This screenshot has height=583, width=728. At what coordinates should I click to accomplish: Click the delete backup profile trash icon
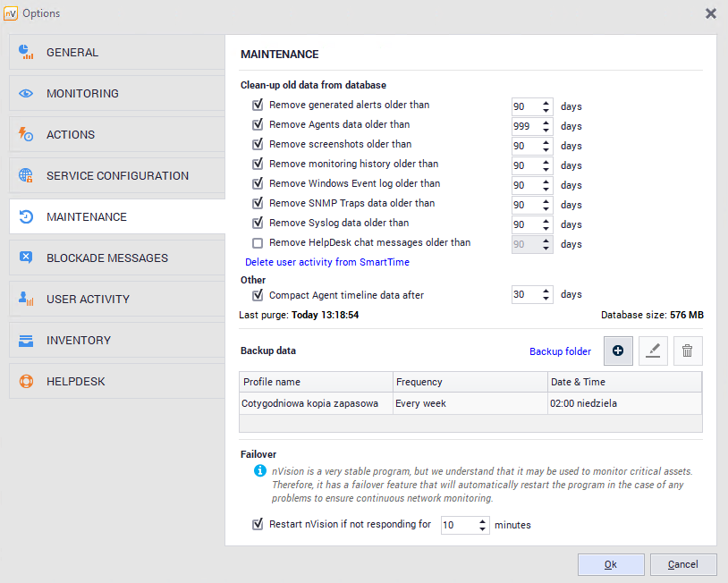coord(687,351)
